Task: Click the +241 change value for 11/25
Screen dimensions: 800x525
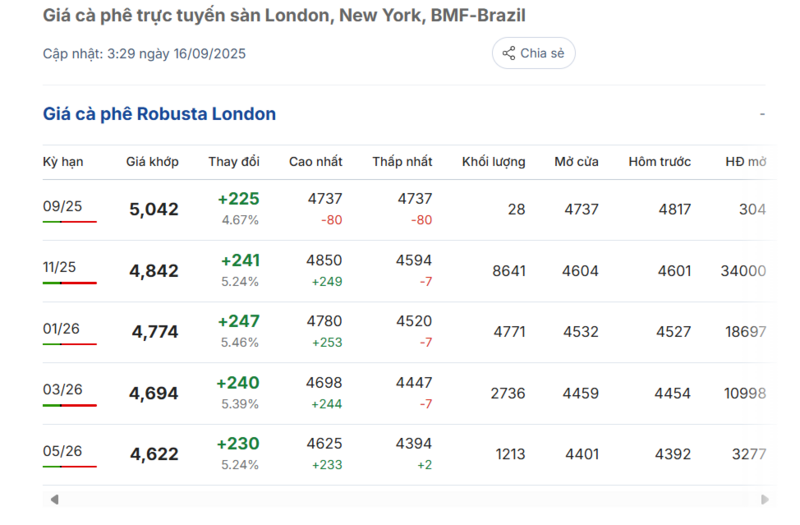Action: 239,261
